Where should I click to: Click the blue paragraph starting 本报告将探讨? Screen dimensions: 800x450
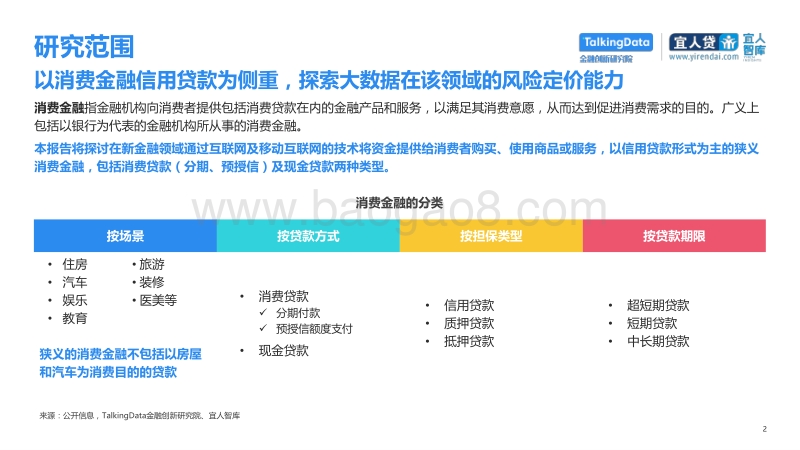point(396,158)
